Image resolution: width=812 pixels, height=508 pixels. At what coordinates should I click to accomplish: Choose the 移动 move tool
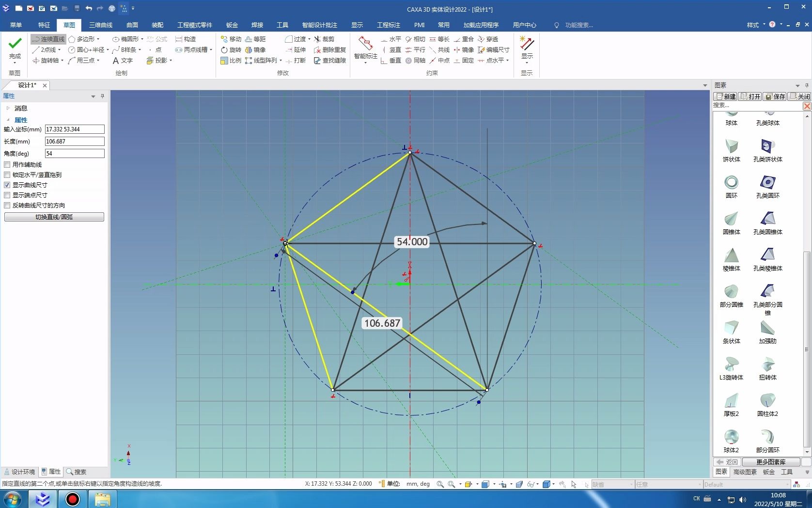pos(231,39)
